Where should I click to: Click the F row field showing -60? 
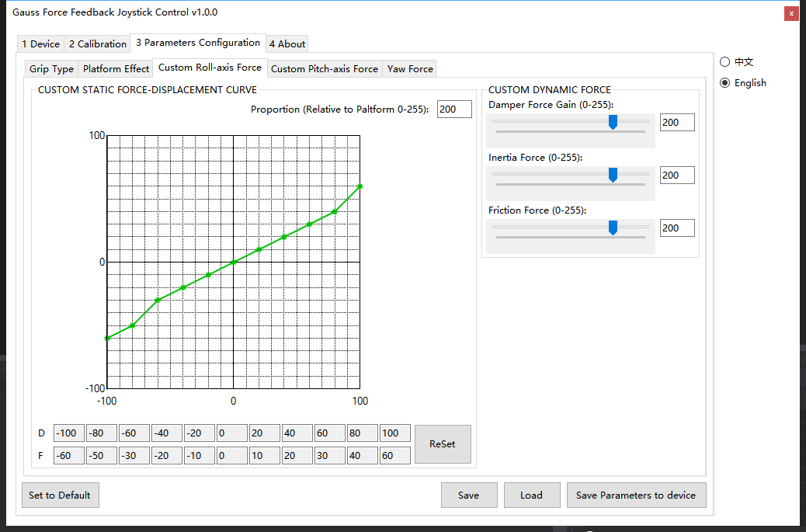[x=69, y=455]
